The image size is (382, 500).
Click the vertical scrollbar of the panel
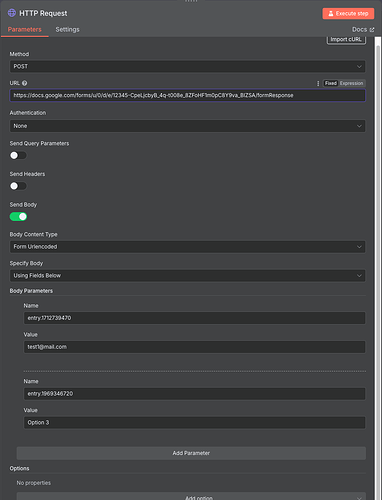click(x=378, y=267)
